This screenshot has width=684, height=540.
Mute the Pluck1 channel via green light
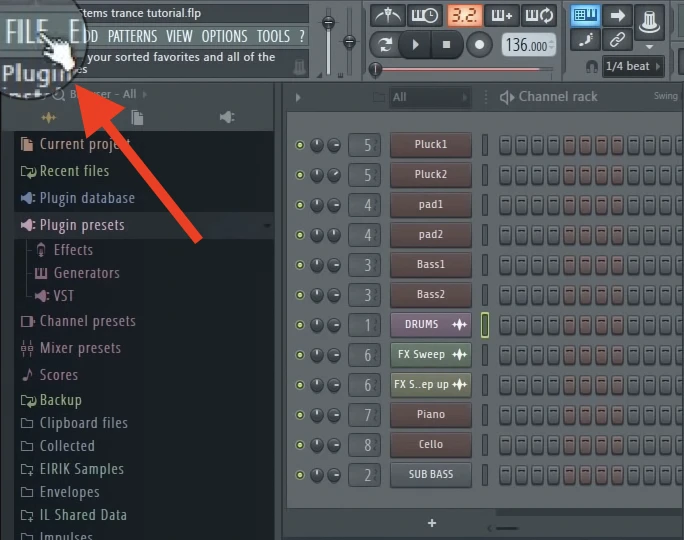pos(299,145)
